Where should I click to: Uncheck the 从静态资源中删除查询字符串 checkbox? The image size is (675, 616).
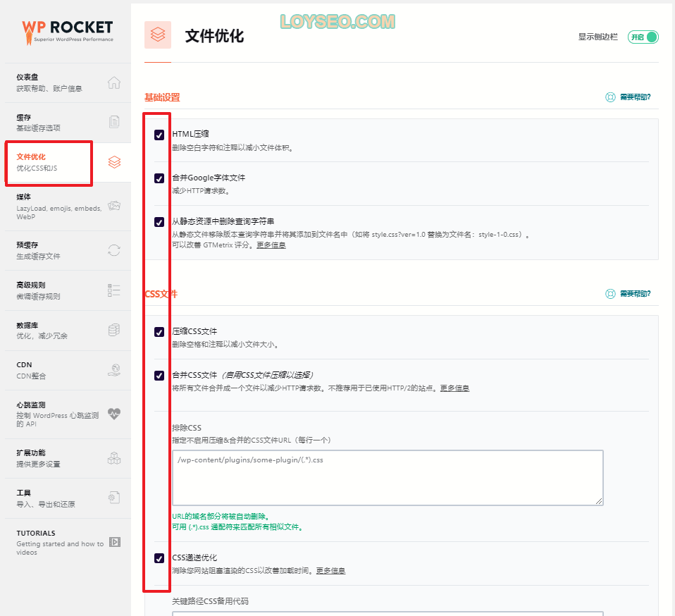tap(159, 222)
